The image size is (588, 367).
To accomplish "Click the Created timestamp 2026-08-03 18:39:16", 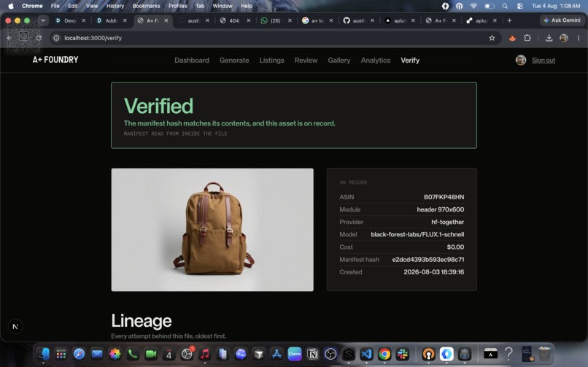I will pos(434,271).
